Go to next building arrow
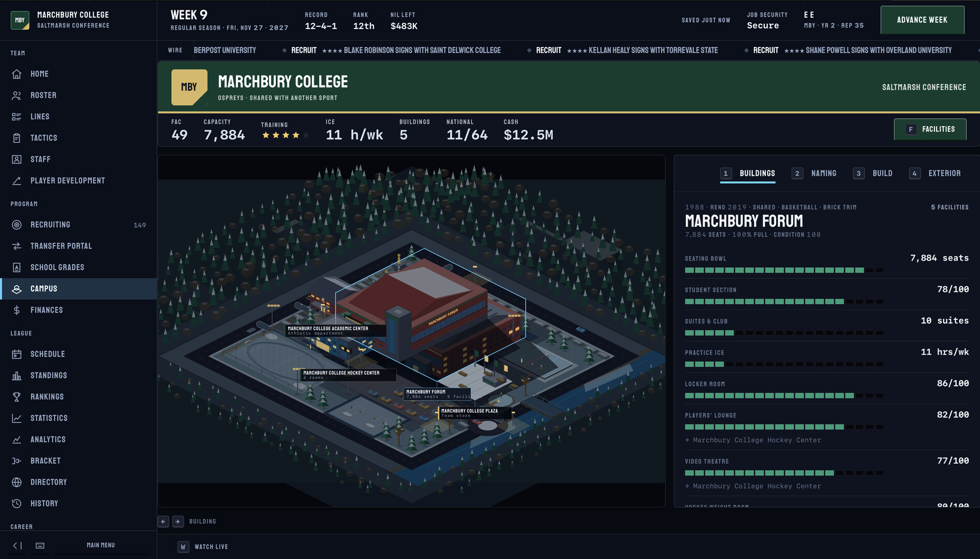The width and height of the screenshot is (980, 559). tap(178, 521)
